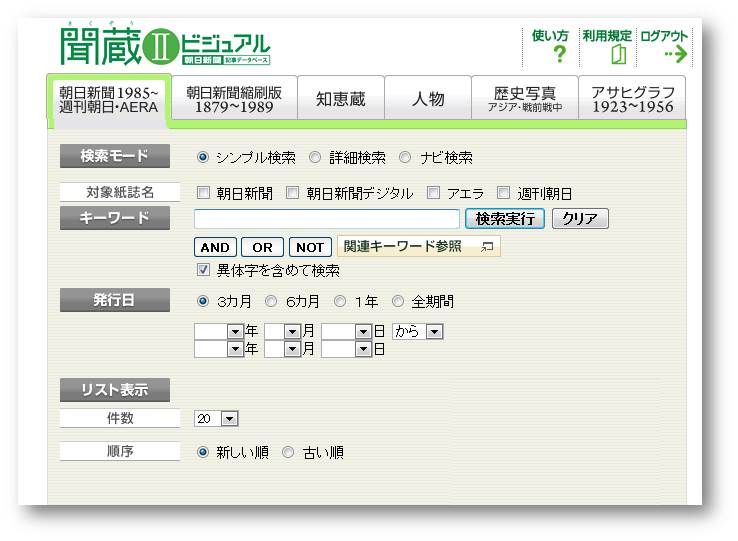Screen dimensions: 738x541
Task: Select the 1年 period radio button
Action: pyautogui.click(x=340, y=301)
